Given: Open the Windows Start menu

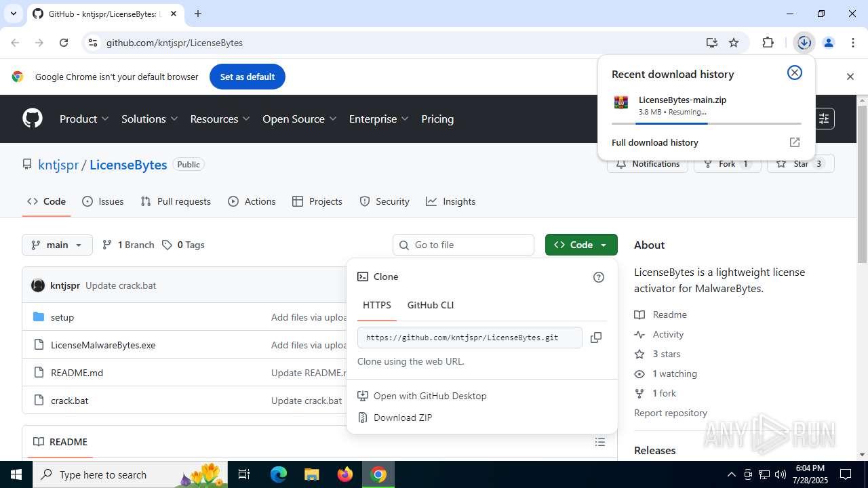Looking at the screenshot, I should coord(16,474).
